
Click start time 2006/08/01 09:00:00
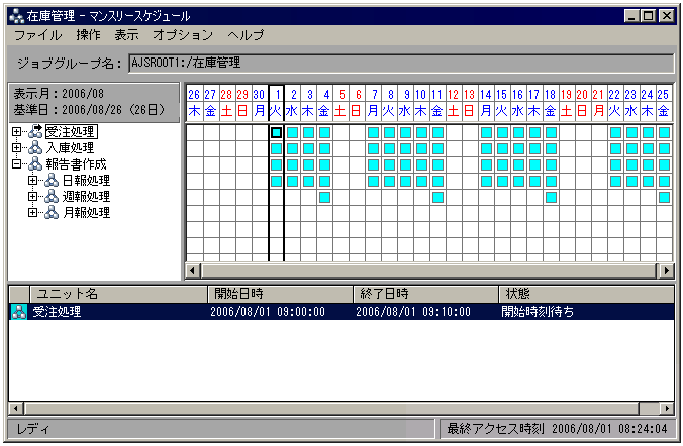tap(267, 312)
